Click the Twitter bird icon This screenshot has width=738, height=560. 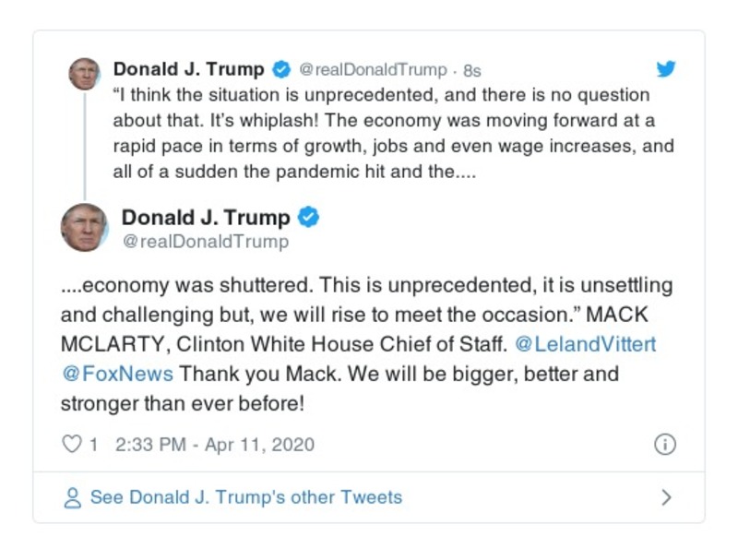[666, 68]
